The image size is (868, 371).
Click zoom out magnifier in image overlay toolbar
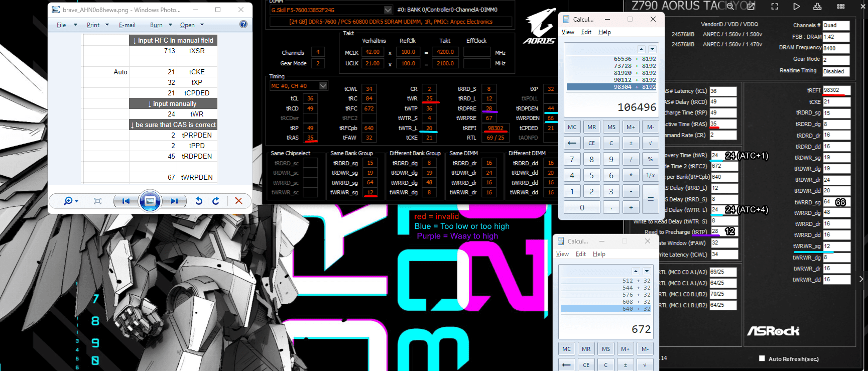point(730,6)
